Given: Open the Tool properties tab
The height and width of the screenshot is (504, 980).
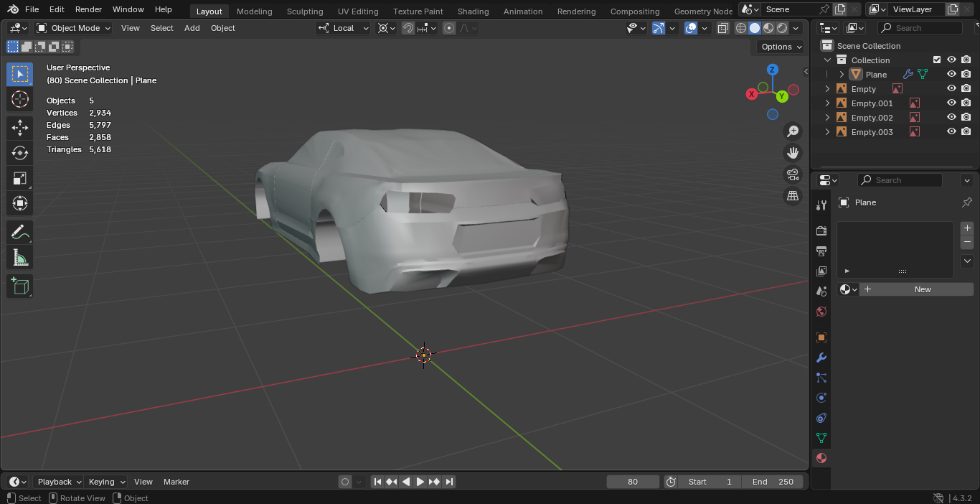Looking at the screenshot, I should click(x=821, y=205).
